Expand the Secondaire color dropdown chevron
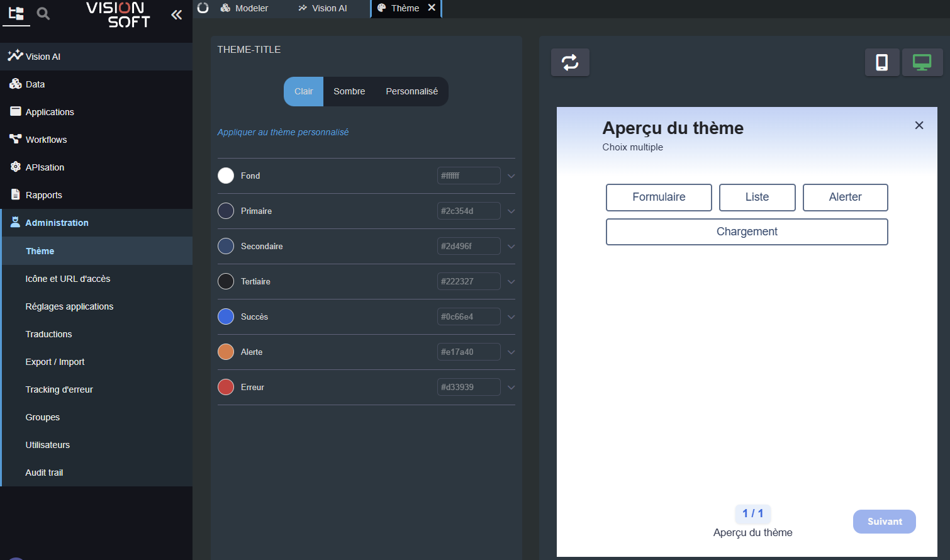 [511, 247]
